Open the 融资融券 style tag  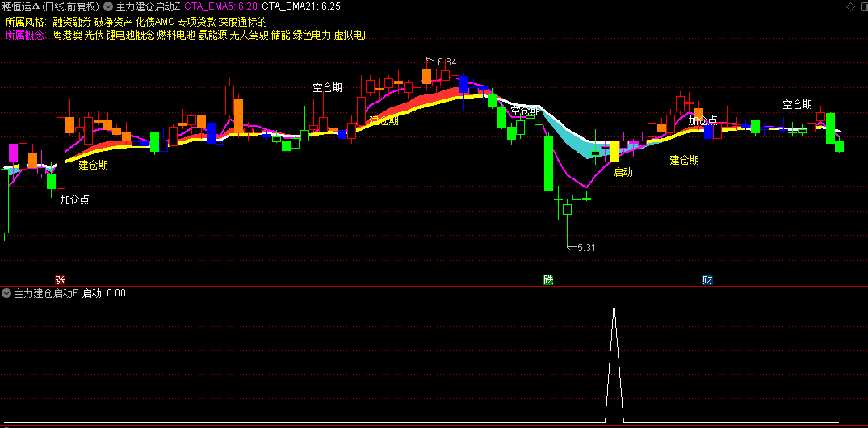[x=72, y=22]
